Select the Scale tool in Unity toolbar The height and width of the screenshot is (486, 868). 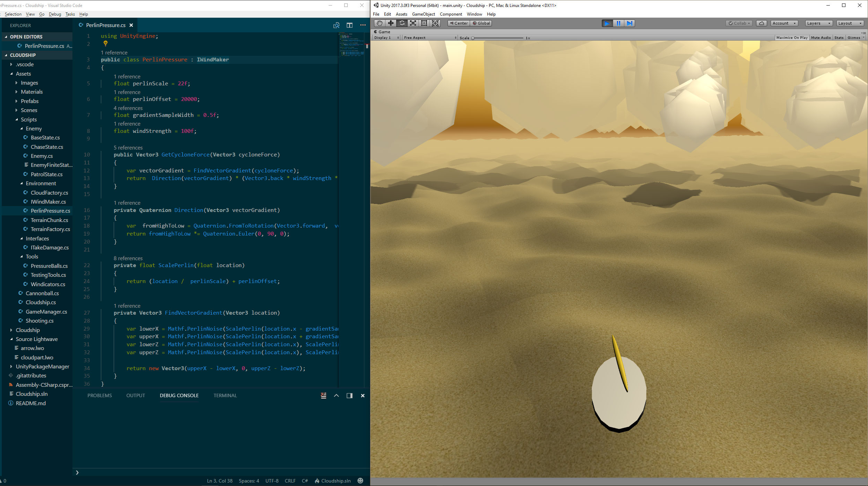tap(413, 23)
